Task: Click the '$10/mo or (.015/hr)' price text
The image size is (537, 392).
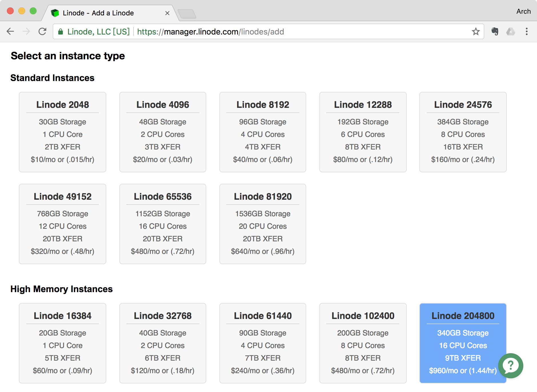Action: pyautogui.click(x=63, y=159)
